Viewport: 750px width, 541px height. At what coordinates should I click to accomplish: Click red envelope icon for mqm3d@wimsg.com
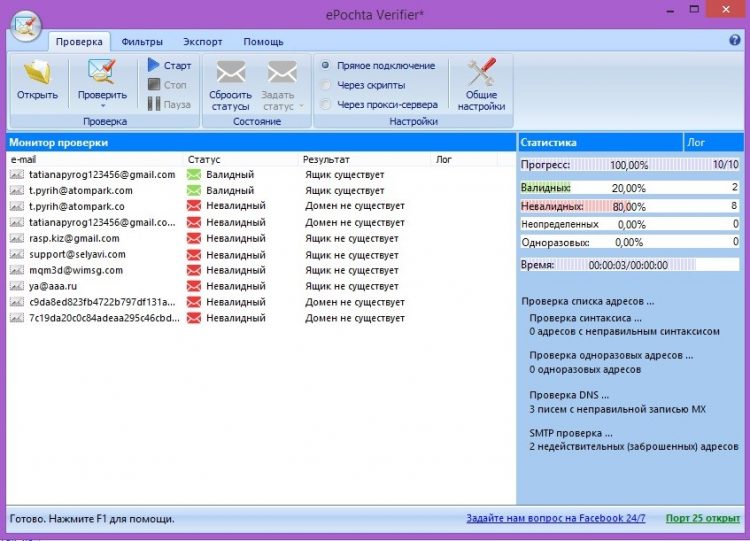tap(194, 270)
